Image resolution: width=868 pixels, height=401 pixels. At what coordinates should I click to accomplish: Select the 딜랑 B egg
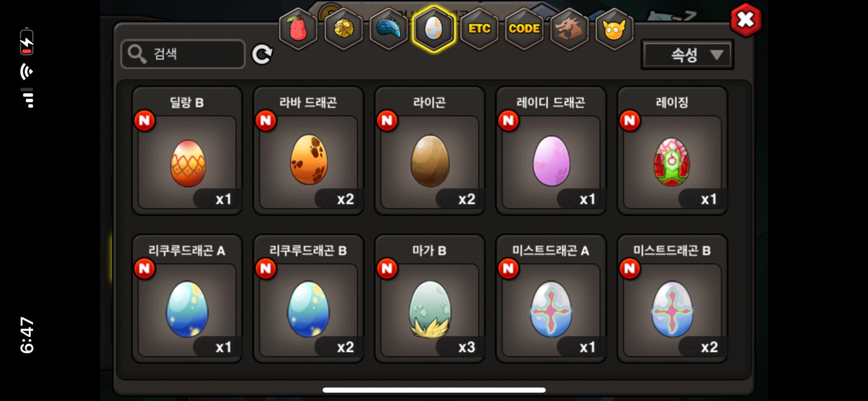[187, 151]
